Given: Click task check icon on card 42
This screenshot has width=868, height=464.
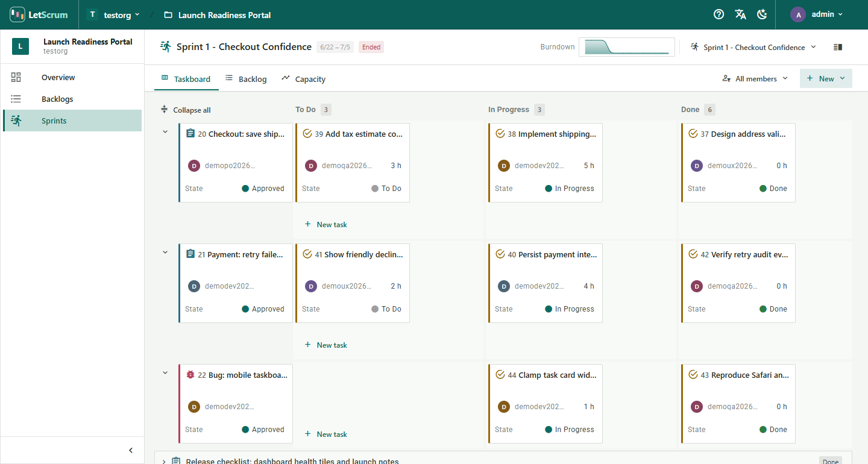Looking at the screenshot, I should point(693,254).
